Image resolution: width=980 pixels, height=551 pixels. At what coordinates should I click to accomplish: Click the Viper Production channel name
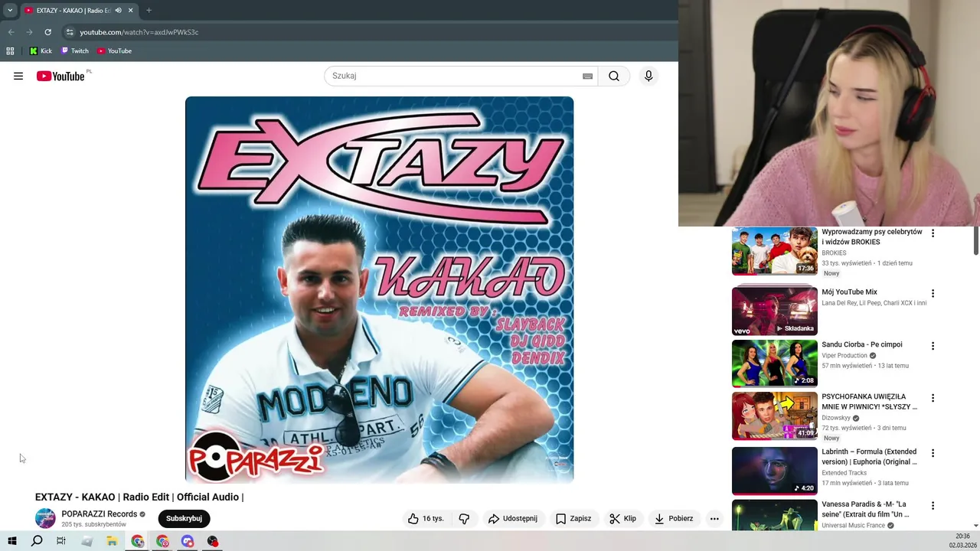coord(844,356)
